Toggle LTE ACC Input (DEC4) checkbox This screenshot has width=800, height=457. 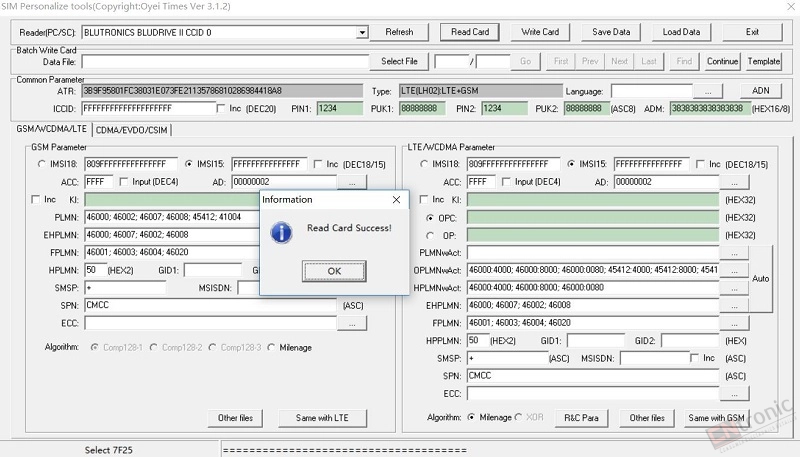pos(506,182)
